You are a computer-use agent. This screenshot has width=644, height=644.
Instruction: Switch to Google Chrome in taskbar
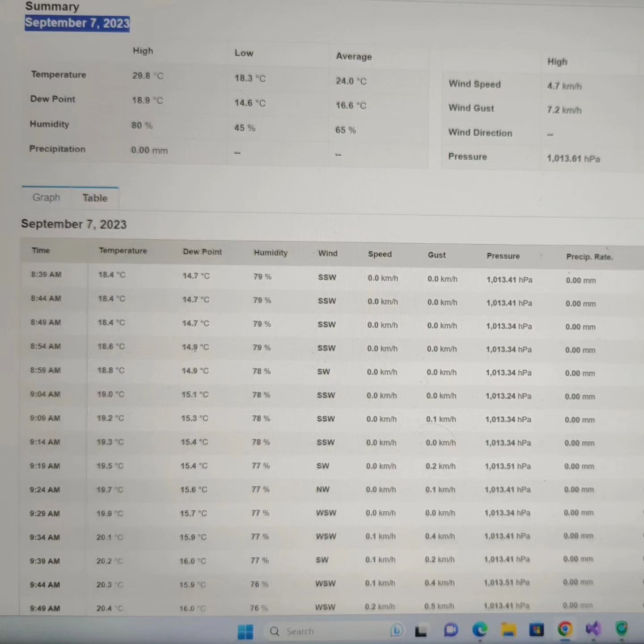point(565,629)
